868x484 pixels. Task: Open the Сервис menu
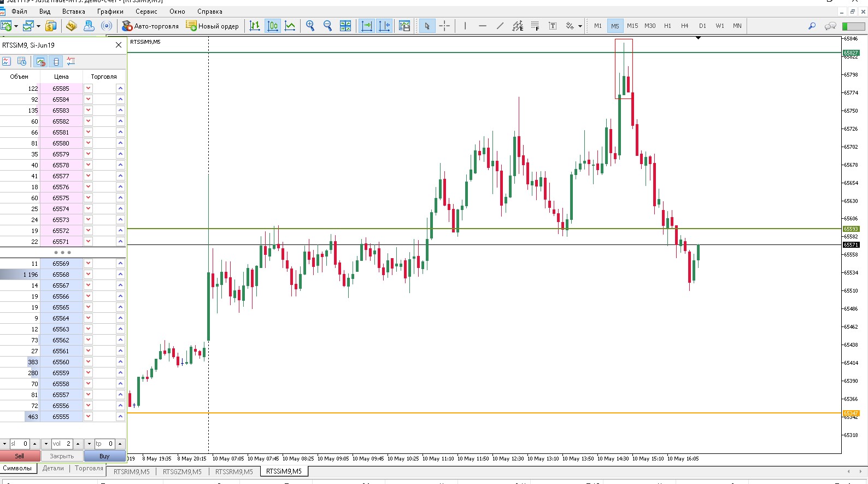coord(146,11)
